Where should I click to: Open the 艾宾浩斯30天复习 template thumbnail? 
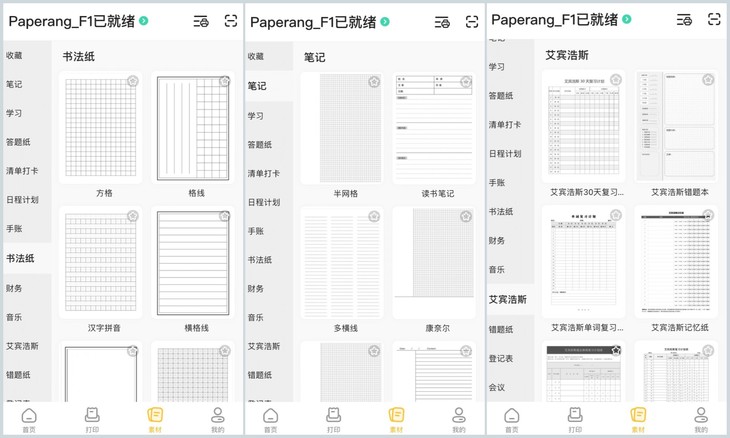click(583, 126)
